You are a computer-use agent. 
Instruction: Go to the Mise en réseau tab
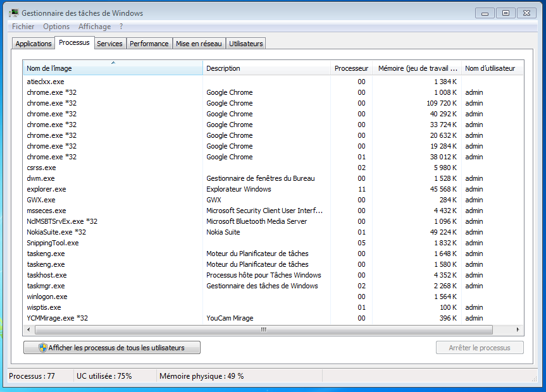pyautogui.click(x=199, y=44)
